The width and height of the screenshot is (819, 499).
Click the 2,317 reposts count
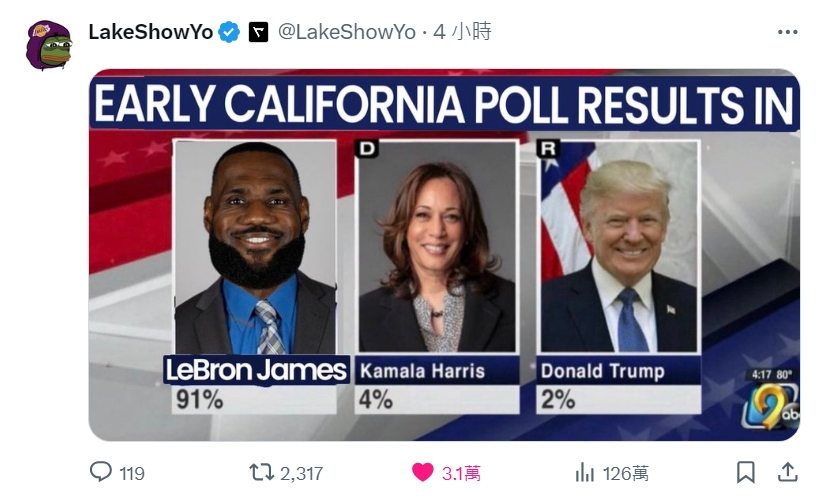point(300,473)
